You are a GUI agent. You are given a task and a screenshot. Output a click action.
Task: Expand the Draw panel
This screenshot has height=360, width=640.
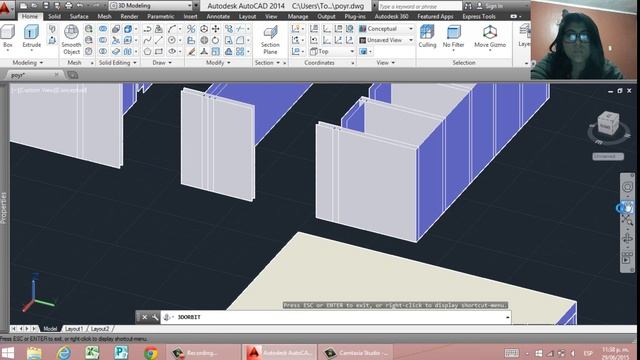pos(162,62)
